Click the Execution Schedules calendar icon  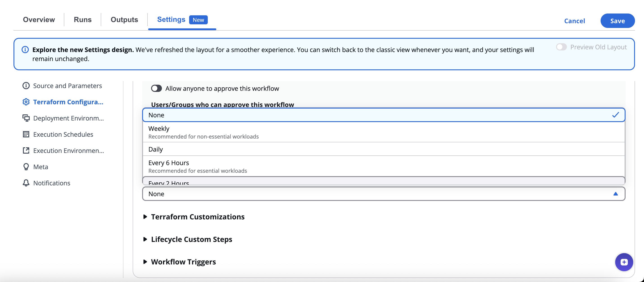click(26, 134)
